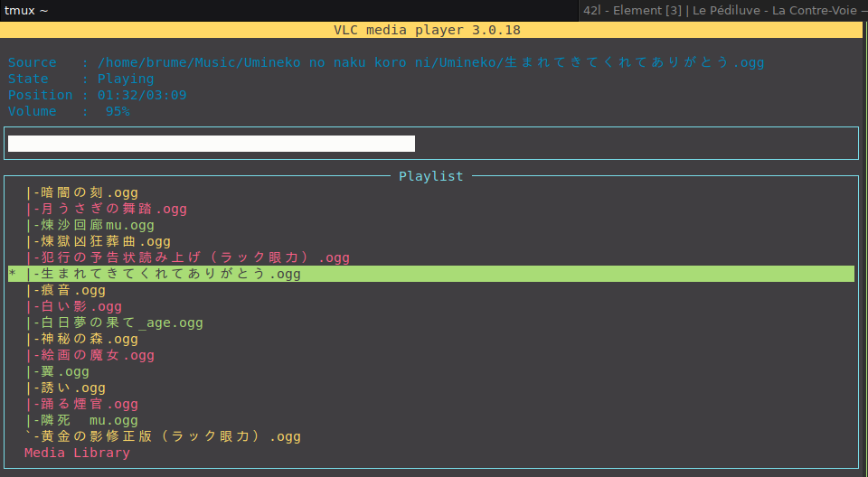Image resolution: width=868 pixels, height=477 pixels.
Task: Select 煉沙回廊mu.ogg playlist entry
Action: (90, 225)
